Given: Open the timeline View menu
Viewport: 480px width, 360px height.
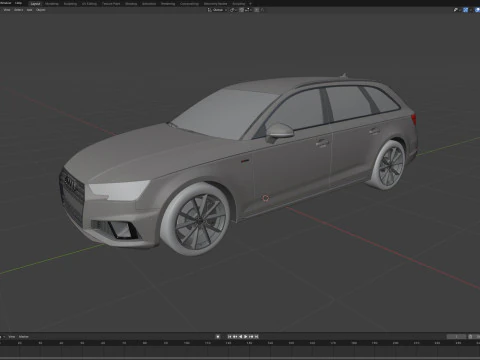Looking at the screenshot, I should [12, 337].
